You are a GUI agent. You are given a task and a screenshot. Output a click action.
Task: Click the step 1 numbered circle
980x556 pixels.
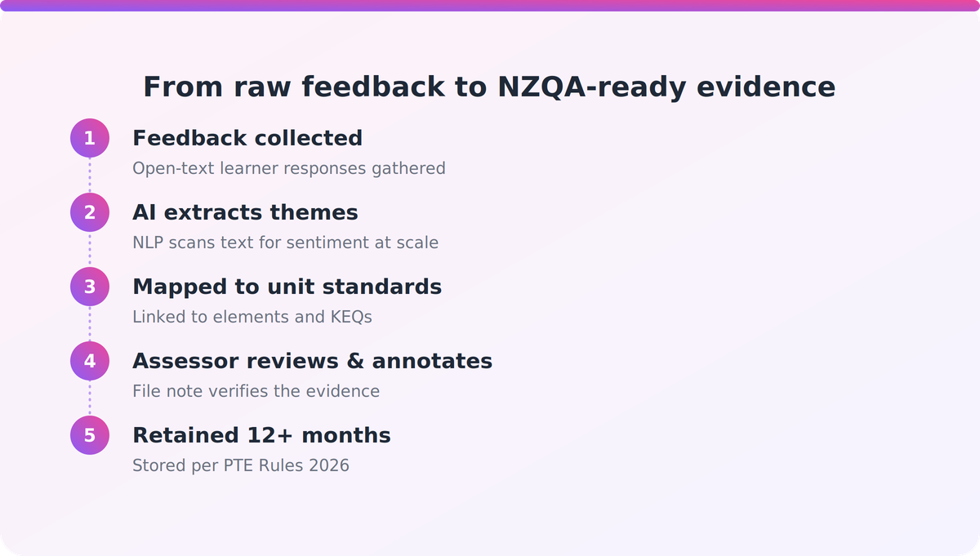tap(90, 138)
